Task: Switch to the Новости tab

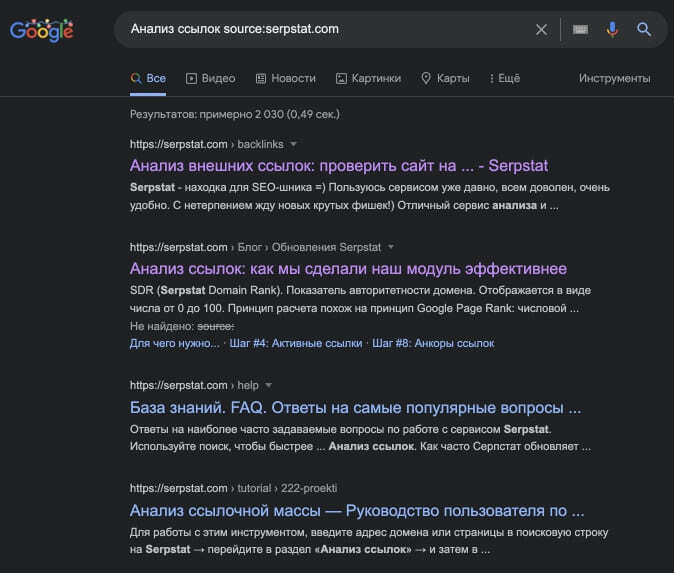Action: tap(286, 79)
